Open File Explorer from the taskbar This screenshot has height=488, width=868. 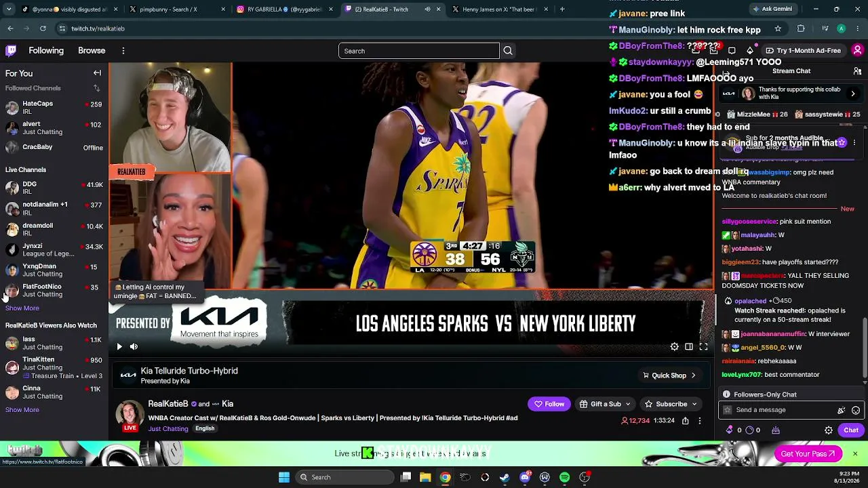click(425, 477)
